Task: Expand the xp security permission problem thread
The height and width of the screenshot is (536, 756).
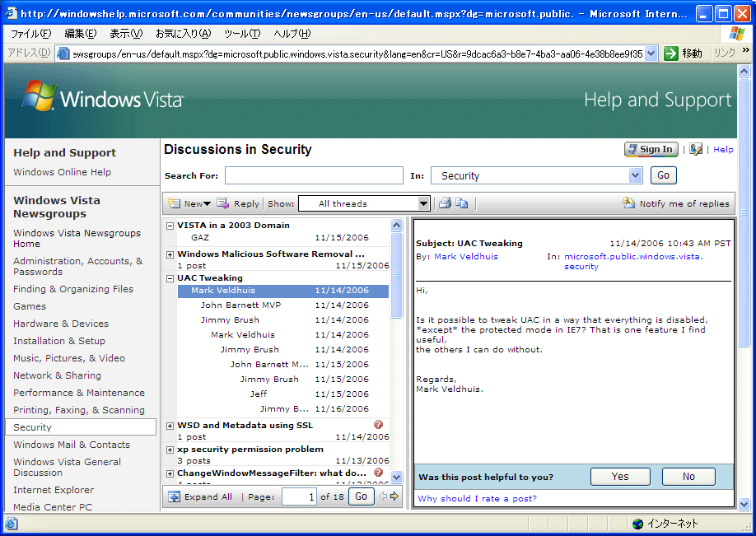Action: click(x=170, y=450)
